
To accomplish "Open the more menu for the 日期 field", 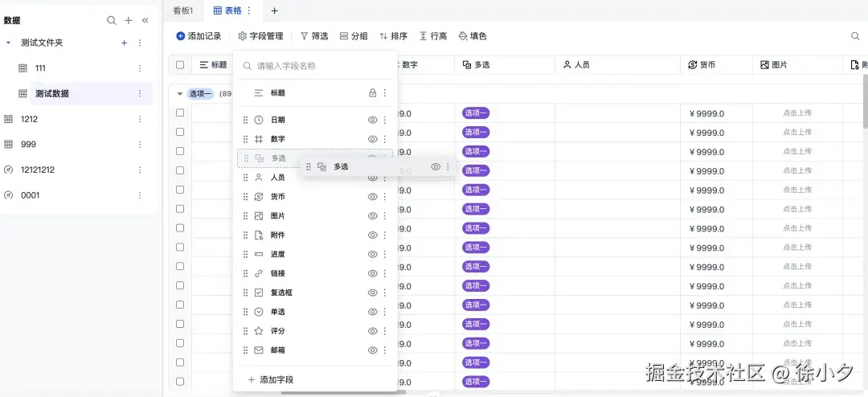I will (384, 120).
